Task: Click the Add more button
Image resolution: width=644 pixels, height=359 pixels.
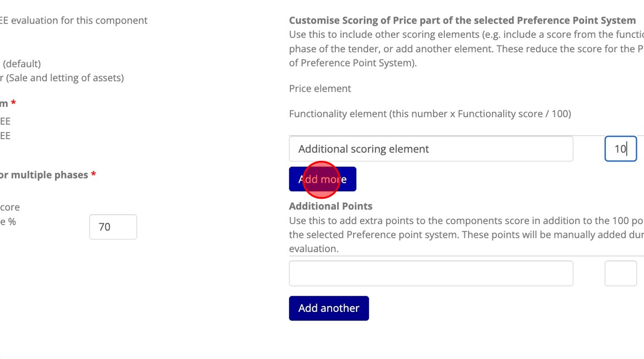Action: point(323,179)
